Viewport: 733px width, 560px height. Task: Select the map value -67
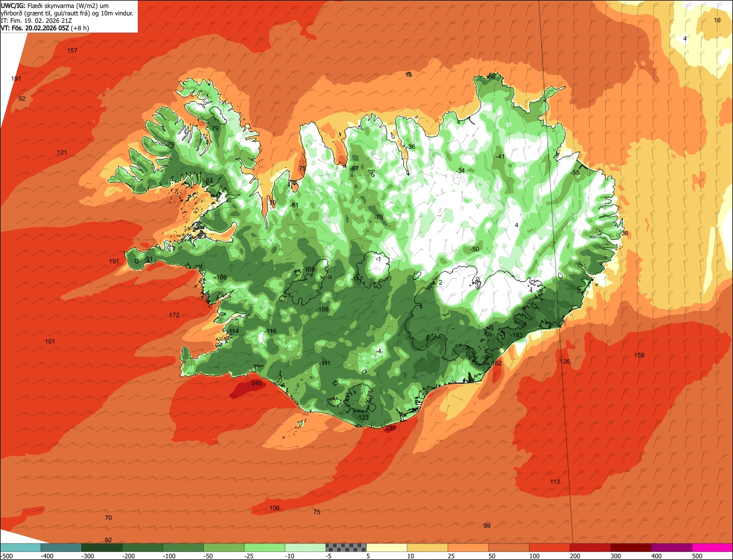(354, 169)
